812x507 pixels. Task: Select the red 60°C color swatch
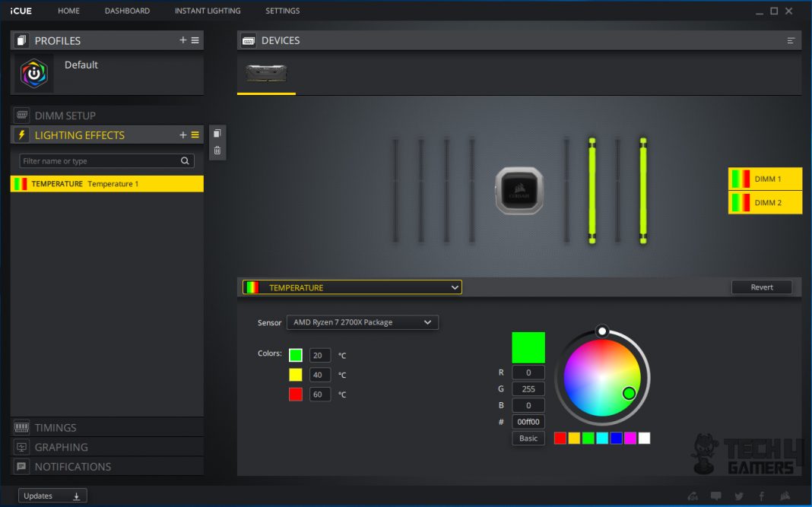(296, 395)
